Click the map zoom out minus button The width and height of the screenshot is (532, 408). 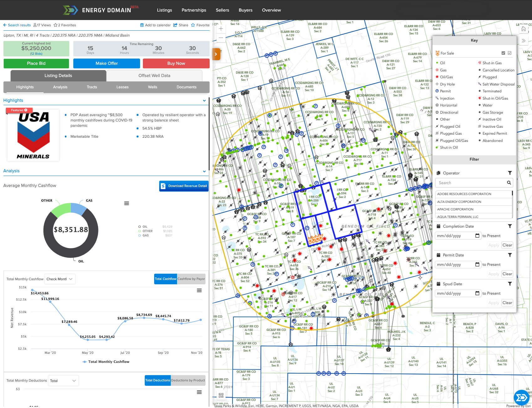[221, 38]
